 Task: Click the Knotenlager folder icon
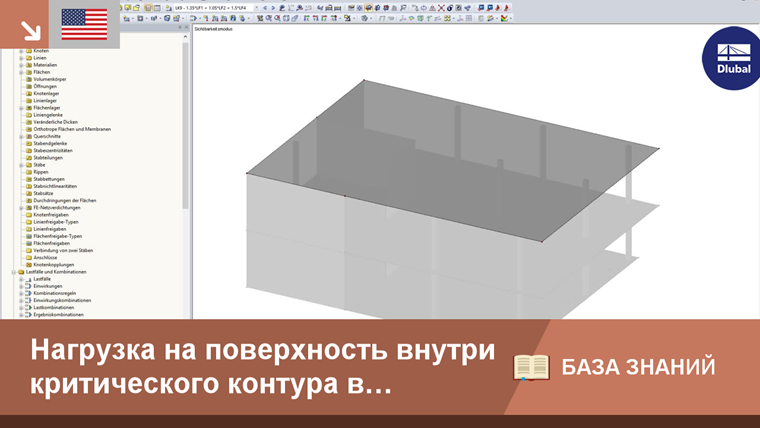29,94
